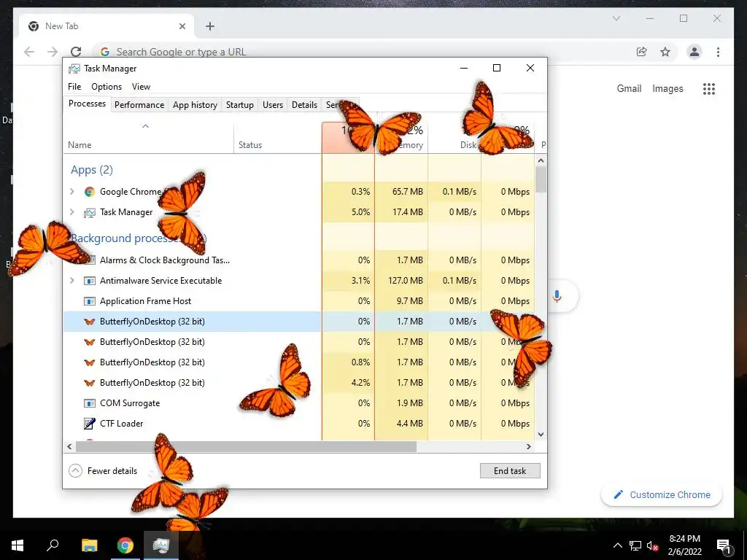Click the muted volume tray icon
Viewport: 747px width, 560px height.
tap(652, 546)
